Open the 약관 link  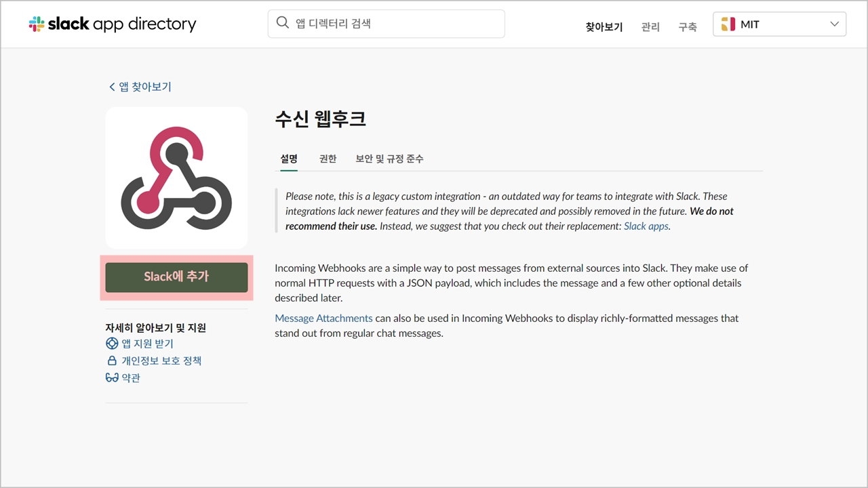coord(131,378)
